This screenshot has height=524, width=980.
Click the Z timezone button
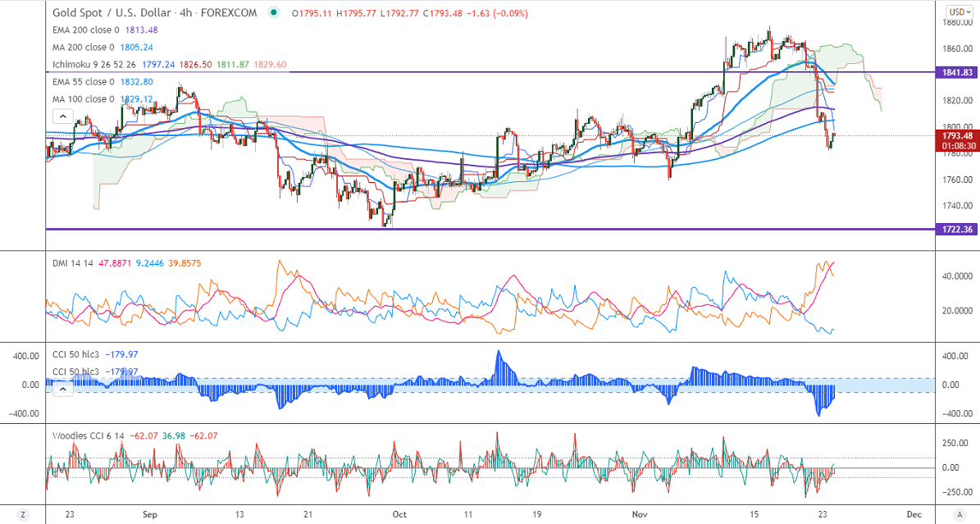[23, 515]
